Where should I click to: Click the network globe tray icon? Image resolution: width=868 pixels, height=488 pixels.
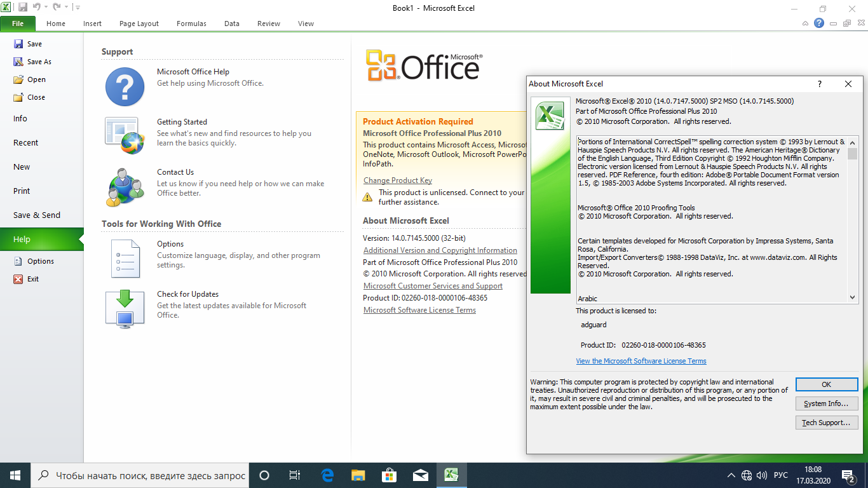coord(747,475)
